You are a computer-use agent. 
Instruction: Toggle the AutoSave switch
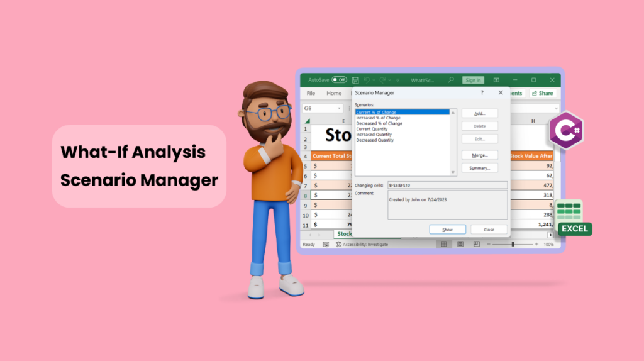point(339,80)
